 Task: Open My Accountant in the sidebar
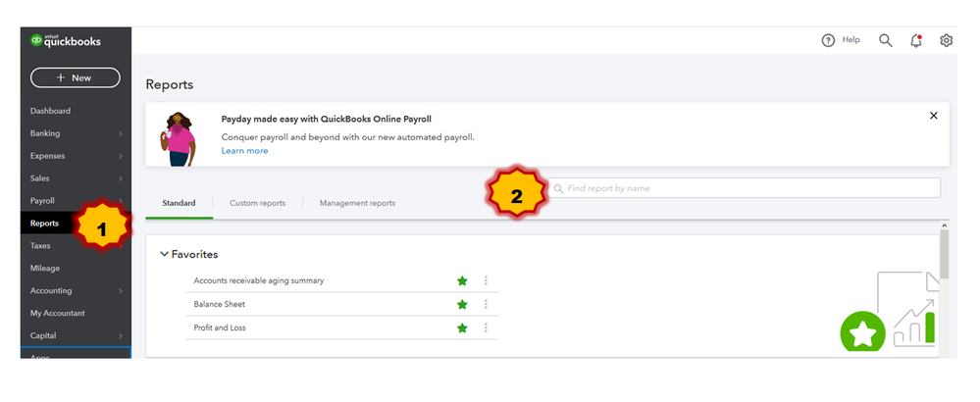pos(58,314)
